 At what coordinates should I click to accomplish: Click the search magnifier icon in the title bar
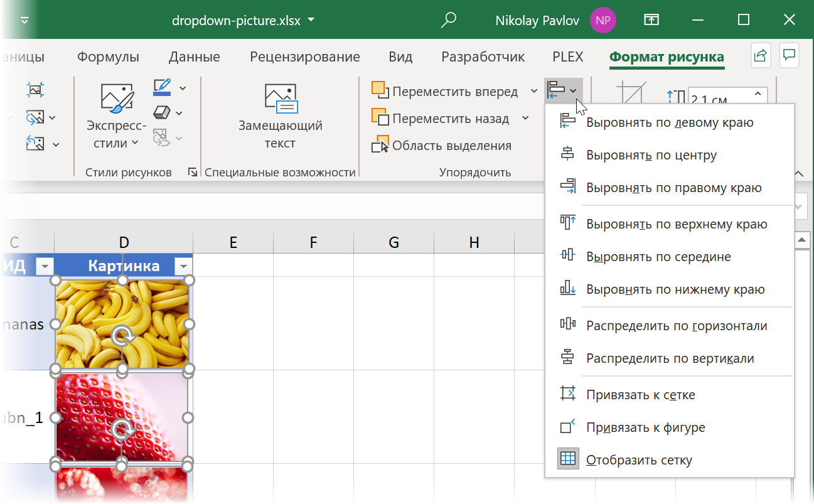[448, 20]
